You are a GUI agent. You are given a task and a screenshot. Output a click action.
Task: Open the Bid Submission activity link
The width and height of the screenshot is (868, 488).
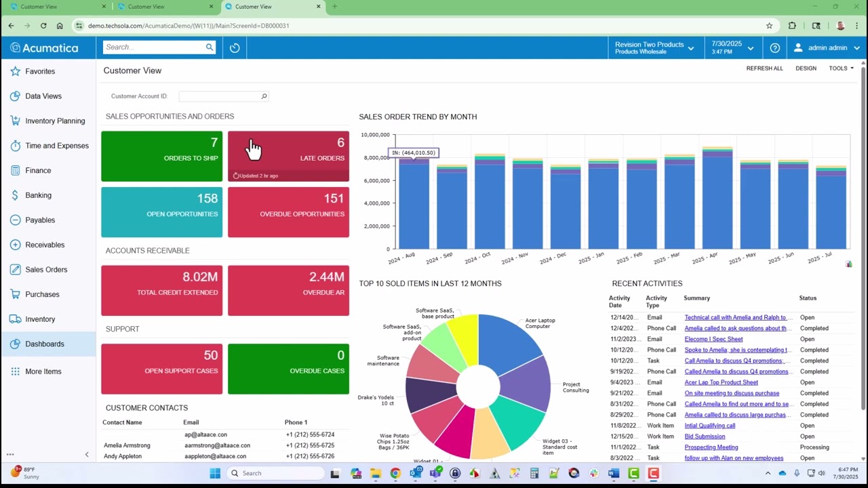pos(705,436)
